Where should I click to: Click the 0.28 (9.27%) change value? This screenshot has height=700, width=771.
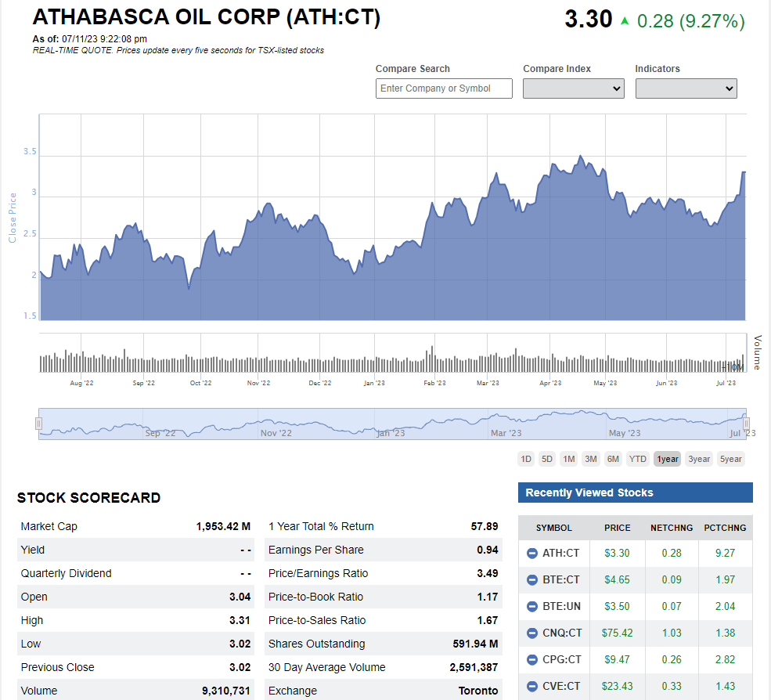(x=691, y=21)
